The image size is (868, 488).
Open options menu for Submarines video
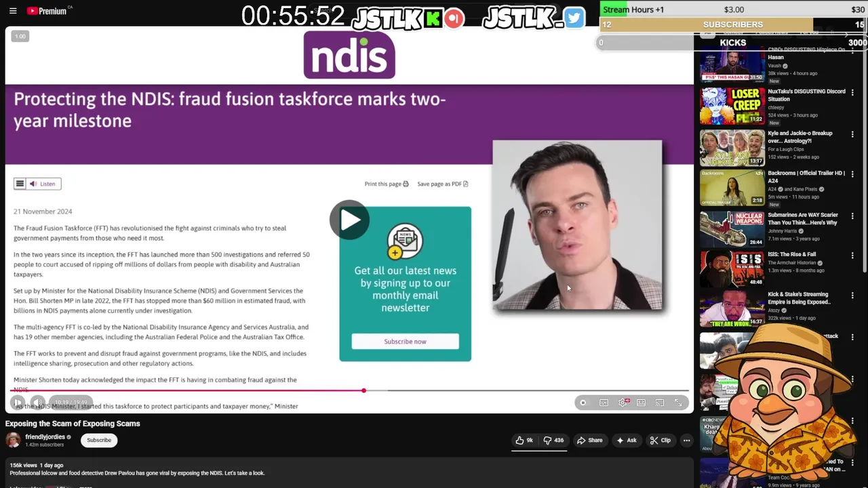point(852,216)
